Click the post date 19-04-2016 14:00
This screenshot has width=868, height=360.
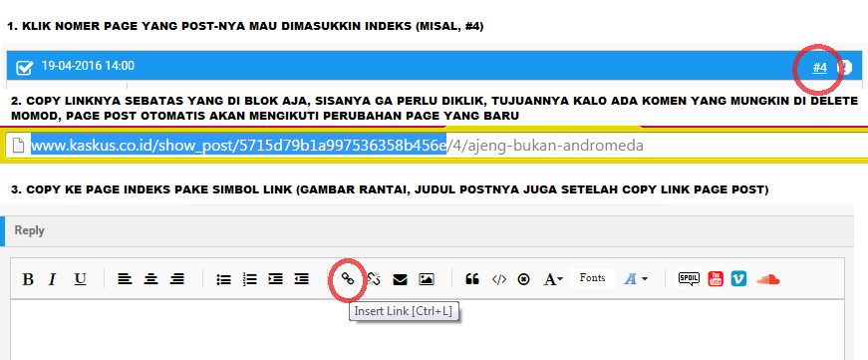[x=88, y=66]
